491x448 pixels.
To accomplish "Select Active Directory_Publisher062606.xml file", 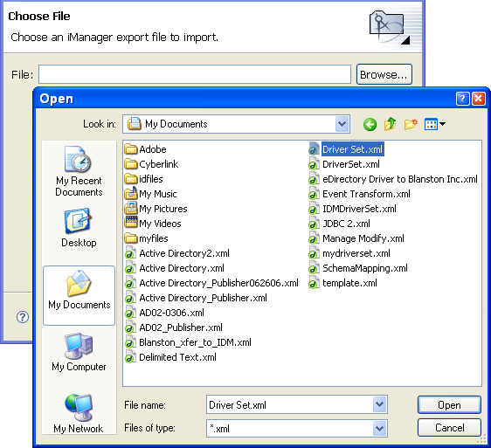I will (211, 283).
